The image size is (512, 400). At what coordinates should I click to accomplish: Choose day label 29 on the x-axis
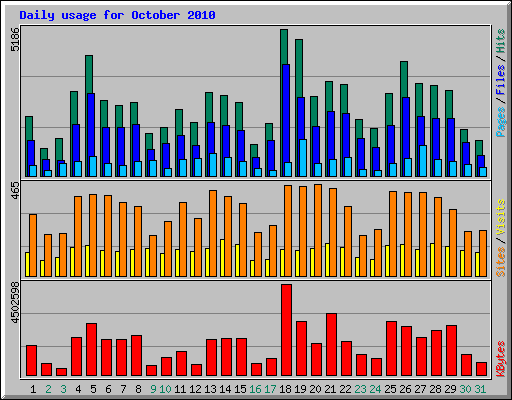pyautogui.click(x=450, y=389)
